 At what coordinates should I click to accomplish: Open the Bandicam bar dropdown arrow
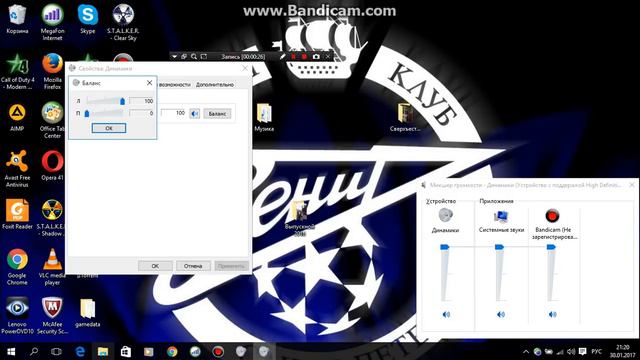tap(174, 57)
